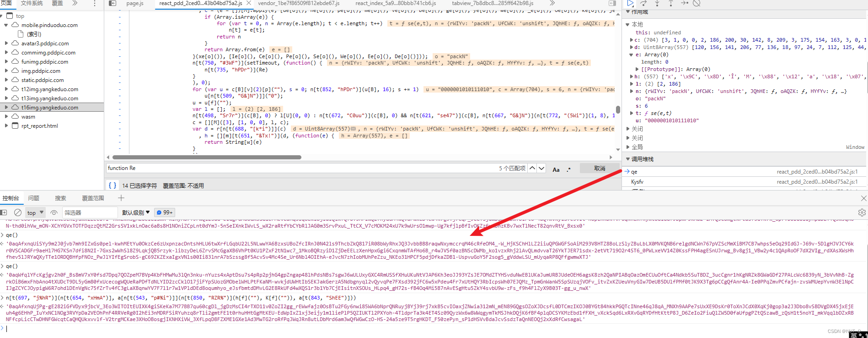868x338 pixels.
Task: Switch to the Coverage drawer tab
Action: pyautogui.click(x=93, y=198)
